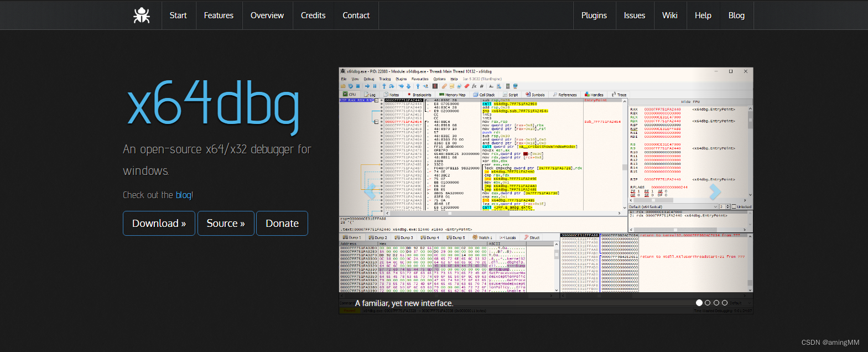The height and width of the screenshot is (352, 868).
Task: Switch to Script tab in debugger
Action: pos(510,95)
